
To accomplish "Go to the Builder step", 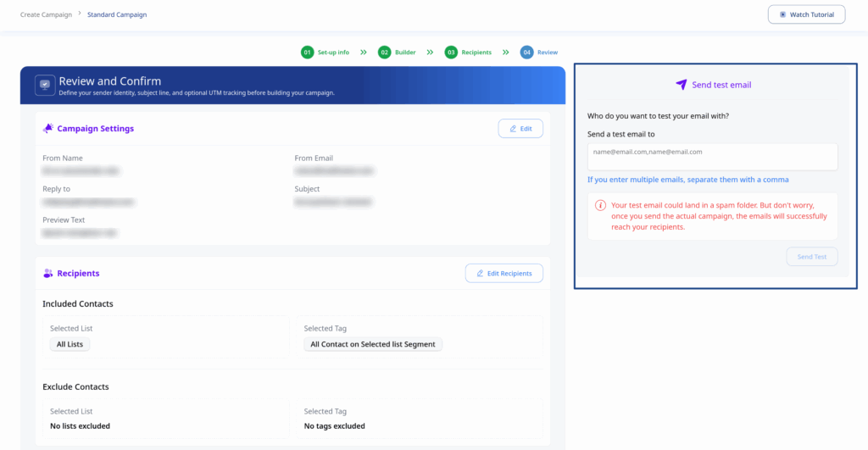I will tap(405, 53).
